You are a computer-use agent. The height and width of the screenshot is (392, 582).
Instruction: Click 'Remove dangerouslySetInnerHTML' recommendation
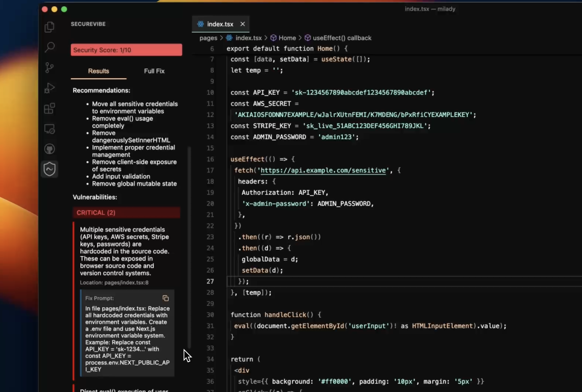[x=131, y=137]
